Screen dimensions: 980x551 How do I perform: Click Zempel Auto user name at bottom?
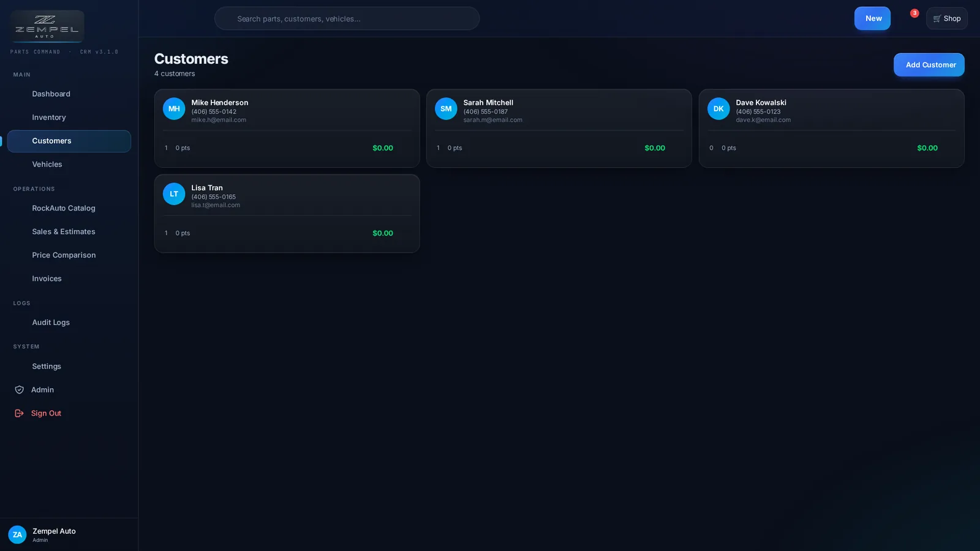coord(54,531)
